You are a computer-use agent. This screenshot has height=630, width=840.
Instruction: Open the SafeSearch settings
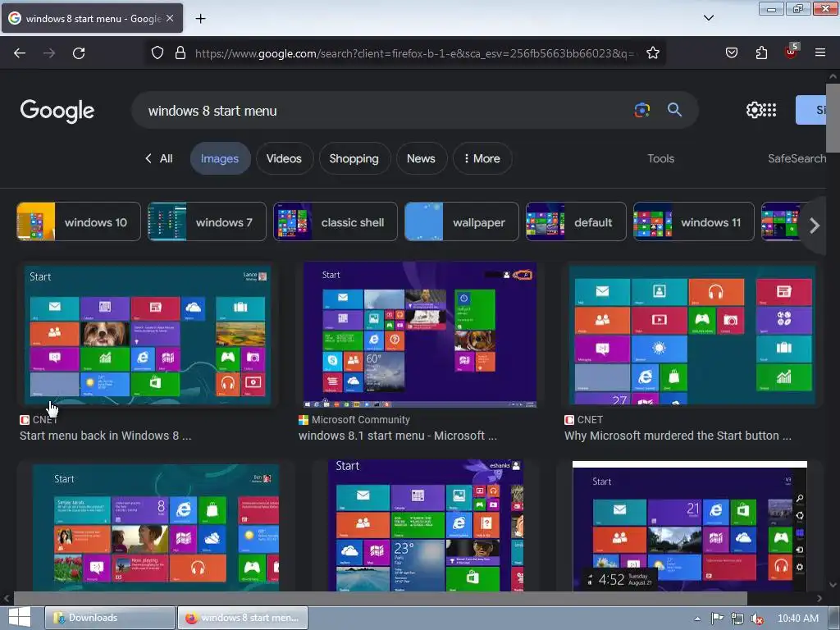[x=797, y=158]
